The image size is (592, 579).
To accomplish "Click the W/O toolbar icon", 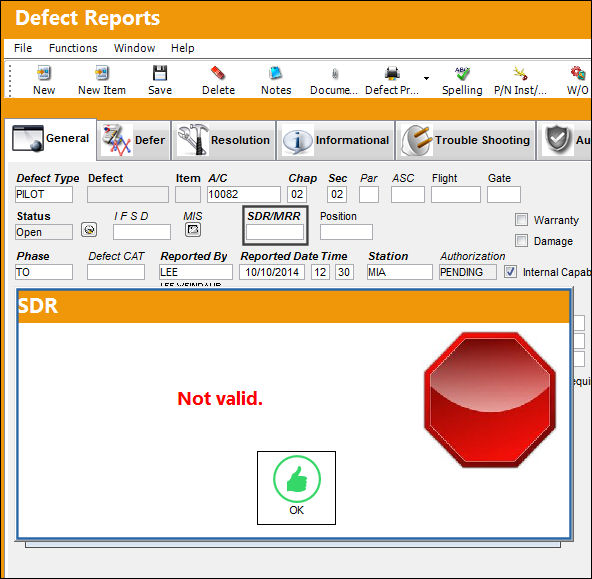I will coord(578,73).
